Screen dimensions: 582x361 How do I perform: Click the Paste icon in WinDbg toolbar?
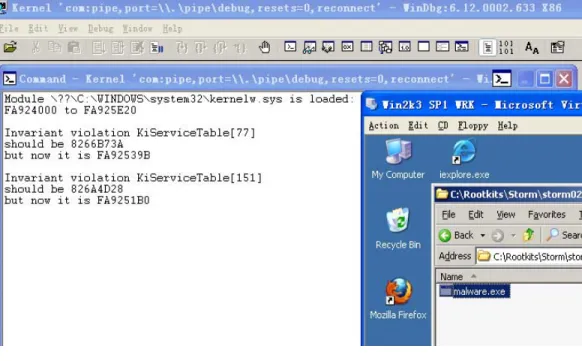tap(74, 47)
